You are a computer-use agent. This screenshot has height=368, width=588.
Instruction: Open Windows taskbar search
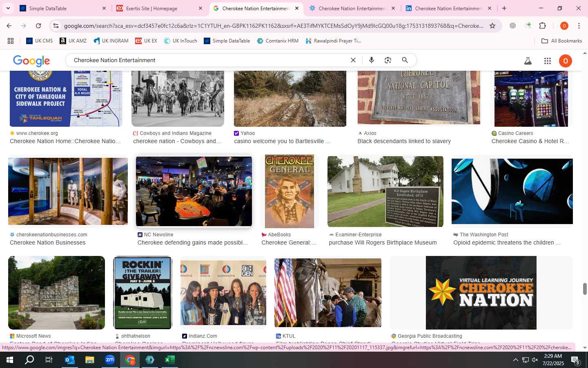tap(29, 360)
